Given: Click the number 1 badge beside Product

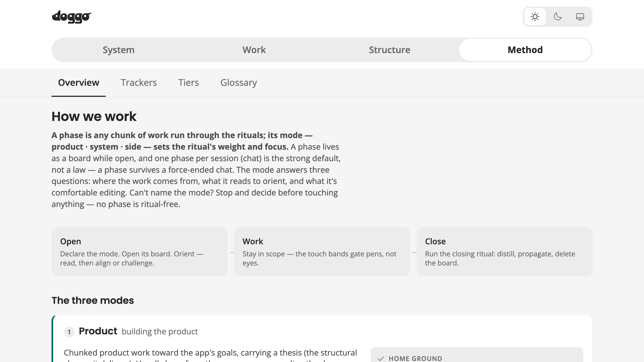Looking at the screenshot, I should coord(69,332).
